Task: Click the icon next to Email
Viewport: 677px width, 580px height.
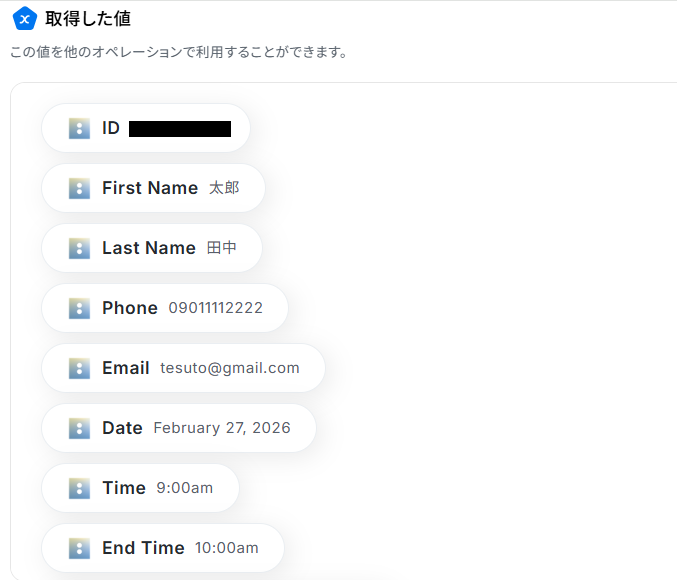Action: pos(80,368)
